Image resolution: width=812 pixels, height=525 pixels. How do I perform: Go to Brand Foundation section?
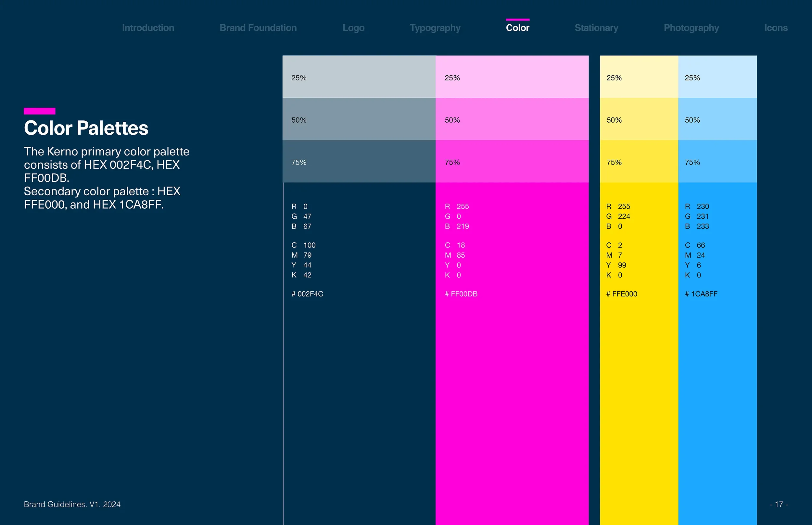[x=258, y=28]
